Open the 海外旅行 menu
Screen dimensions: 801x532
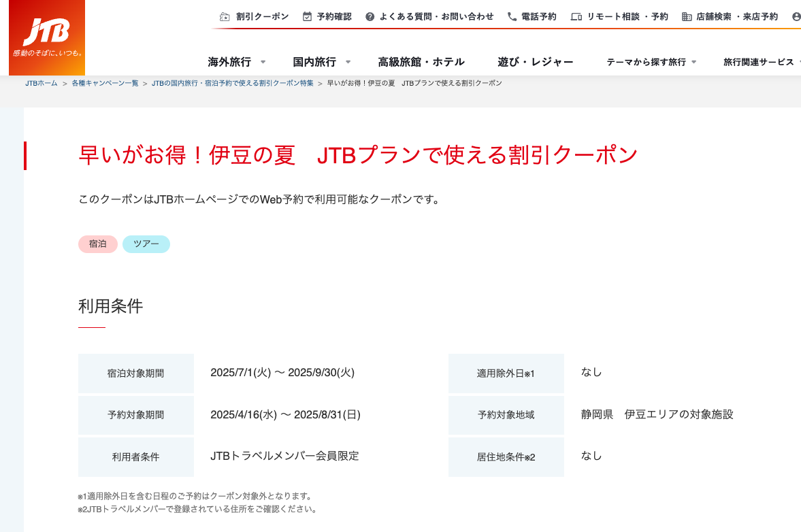229,63
